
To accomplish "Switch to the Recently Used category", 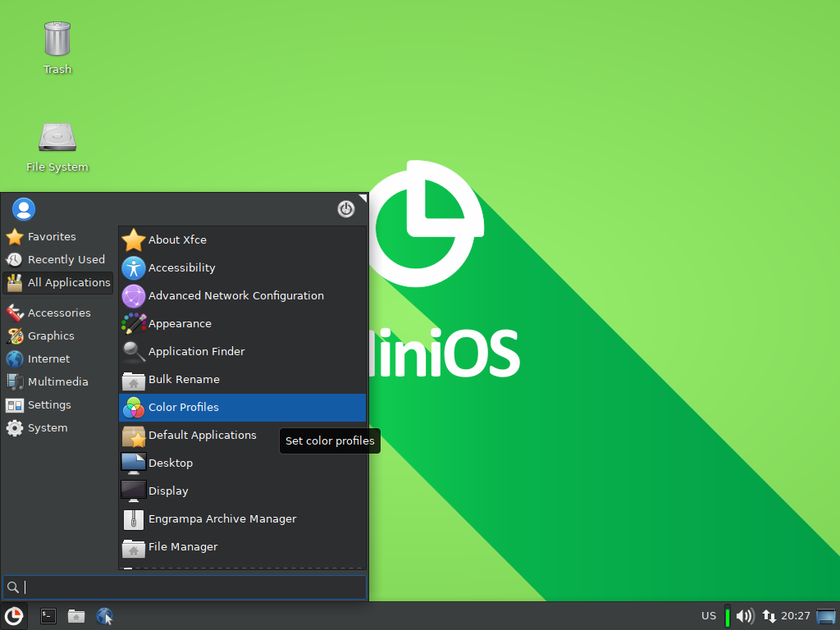I will point(58,260).
